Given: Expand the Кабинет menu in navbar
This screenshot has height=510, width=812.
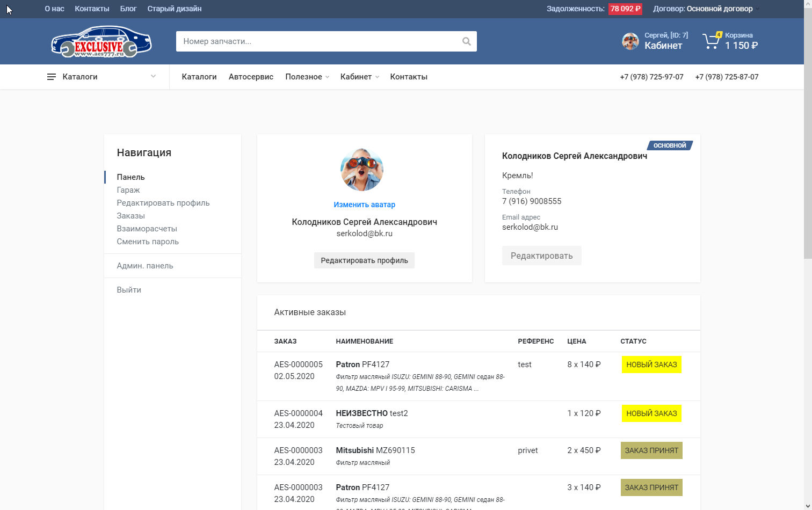Looking at the screenshot, I should click(360, 77).
